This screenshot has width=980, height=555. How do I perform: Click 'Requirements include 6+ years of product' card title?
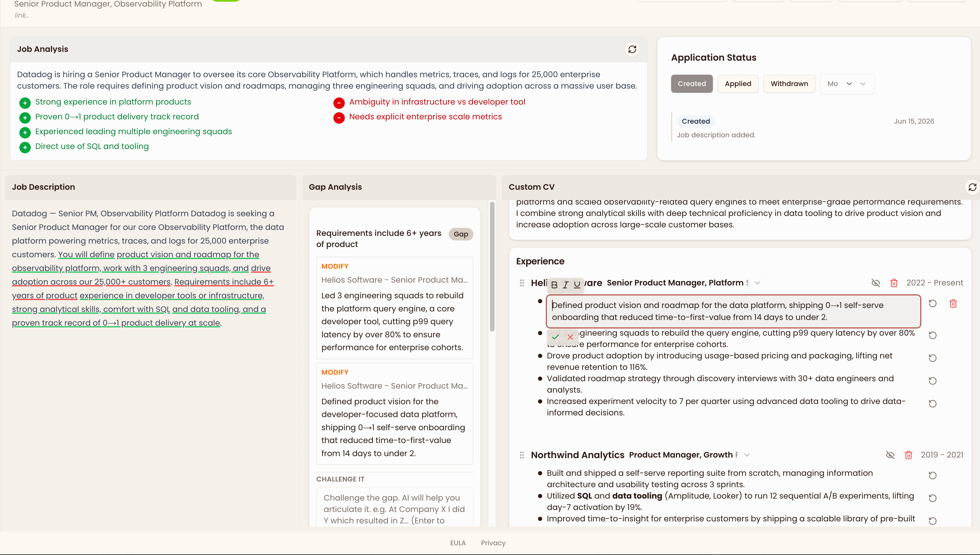379,239
